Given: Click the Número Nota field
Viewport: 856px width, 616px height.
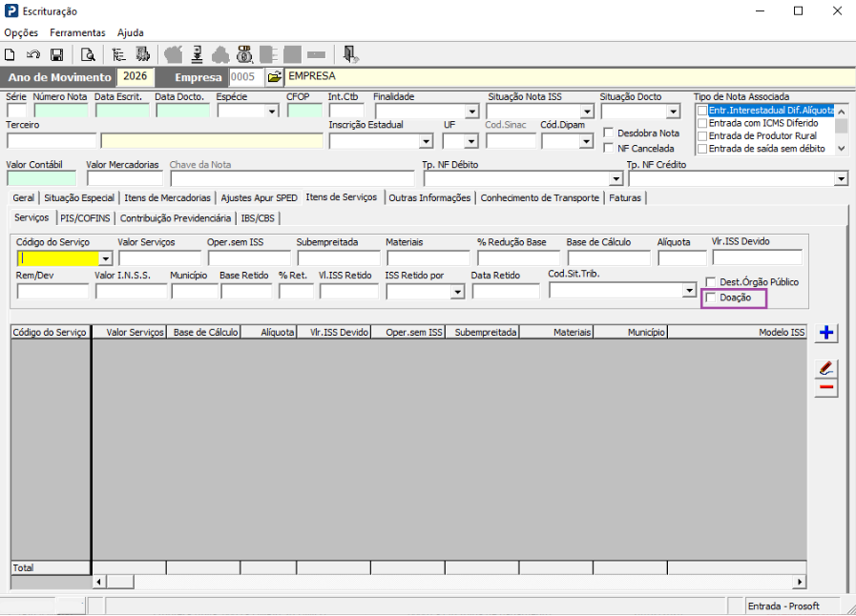Looking at the screenshot, I should tap(60, 112).
